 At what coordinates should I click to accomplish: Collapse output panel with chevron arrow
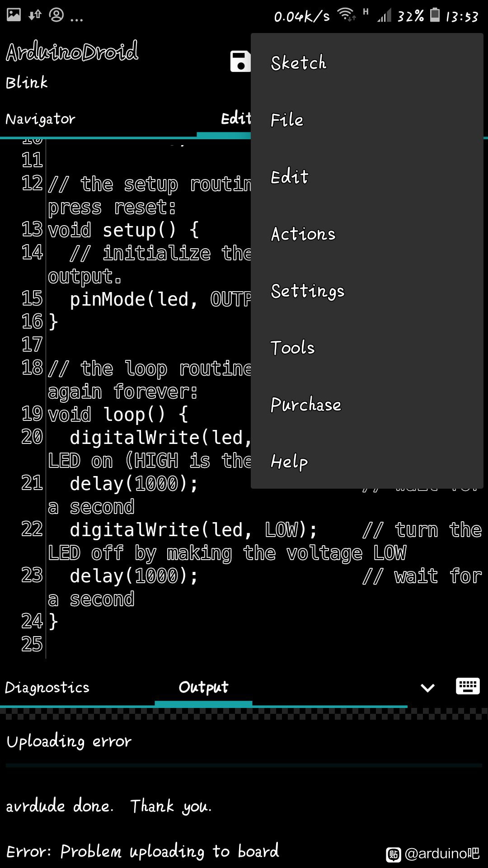tap(427, 688)
